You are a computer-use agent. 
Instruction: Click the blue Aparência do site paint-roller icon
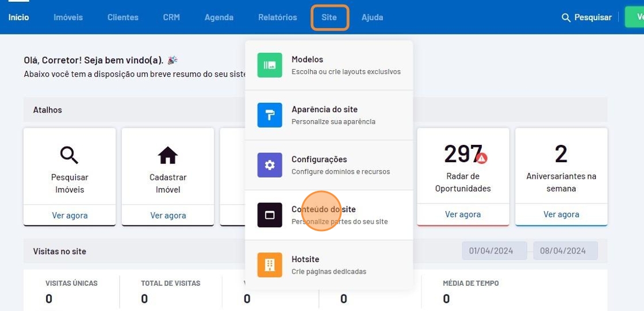coord(269,115)
